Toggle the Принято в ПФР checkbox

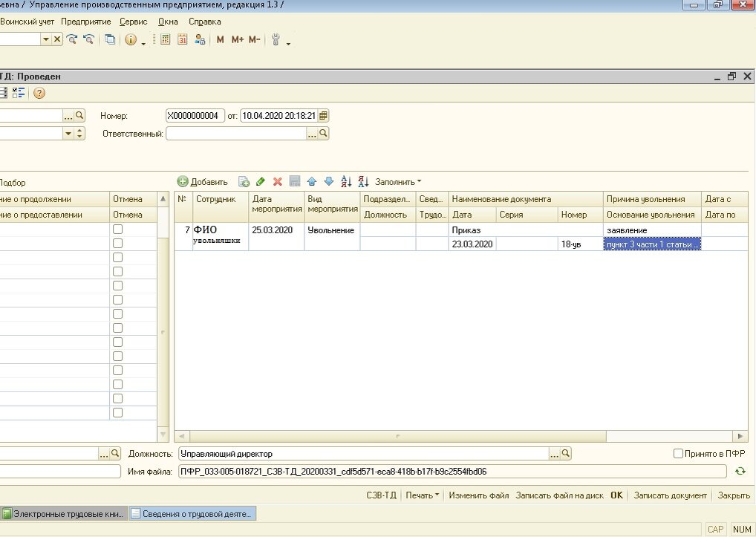point(678,454)
